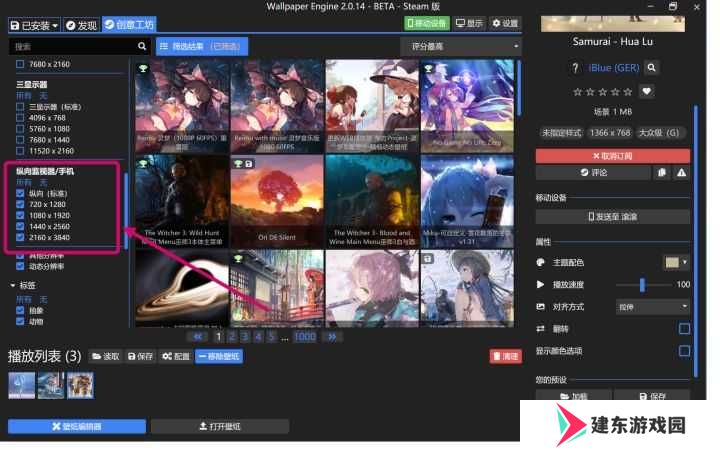
Task: Open the 读取 load playlist button
Action: tap(106, 356)
